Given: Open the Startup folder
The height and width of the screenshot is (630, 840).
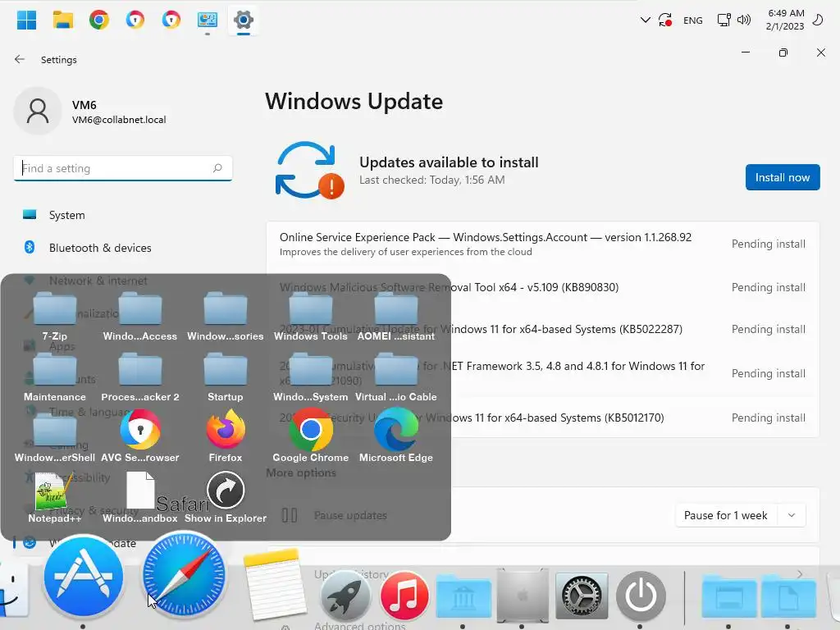Looking at the screenshot, I should 225,377.
